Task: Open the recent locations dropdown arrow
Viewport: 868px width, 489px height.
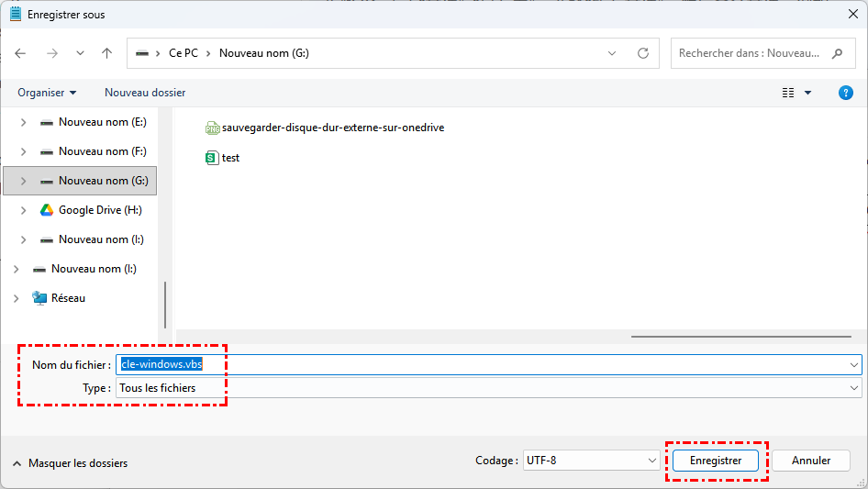Action: pos(80,53)
